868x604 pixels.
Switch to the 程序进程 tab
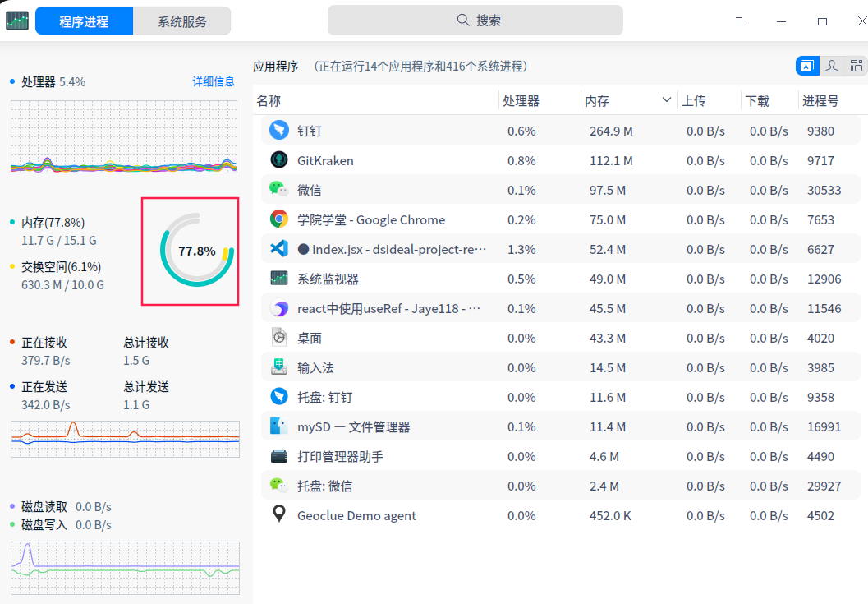[84, 21]
